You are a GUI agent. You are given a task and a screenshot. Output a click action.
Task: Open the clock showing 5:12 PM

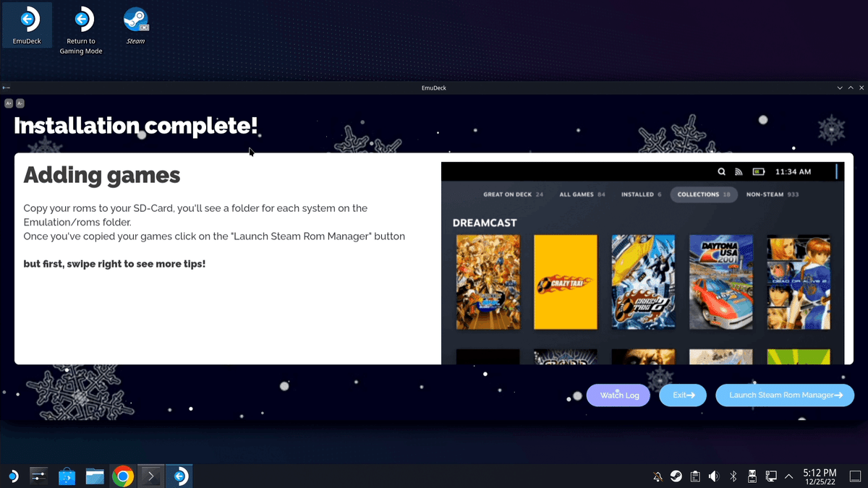tap(820, 476)
